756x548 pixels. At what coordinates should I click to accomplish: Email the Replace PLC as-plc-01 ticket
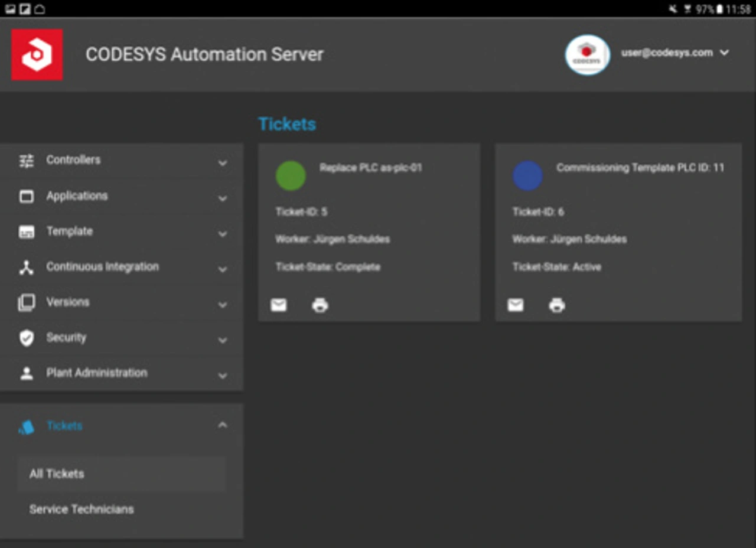tap(278, 305)
